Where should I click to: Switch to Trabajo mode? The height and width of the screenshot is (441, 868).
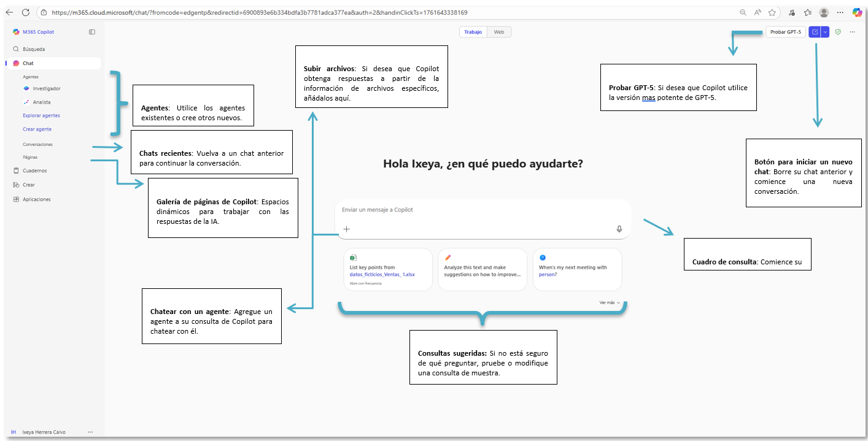473,32
